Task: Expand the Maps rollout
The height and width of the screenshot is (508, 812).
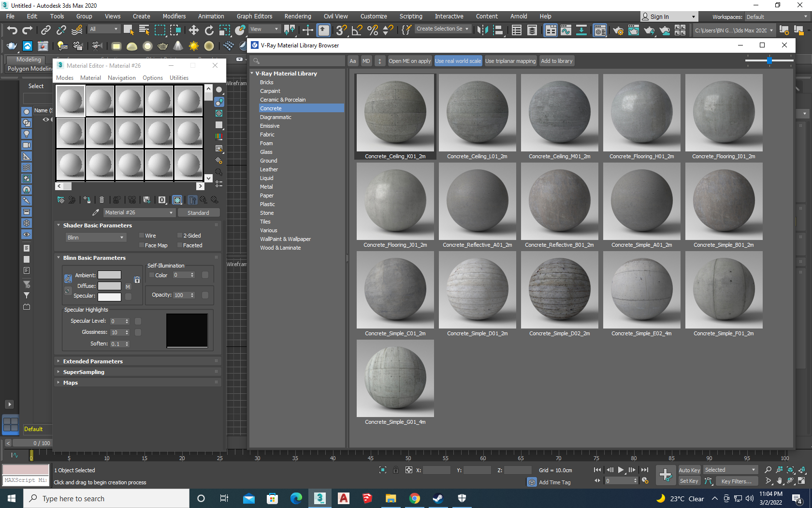Action: 70,383
